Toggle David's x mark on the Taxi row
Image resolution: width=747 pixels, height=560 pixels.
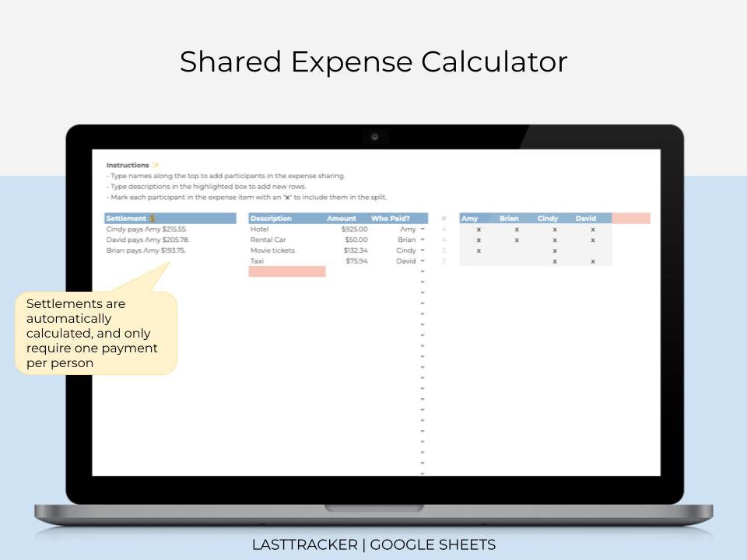click(x=592, y=261)
